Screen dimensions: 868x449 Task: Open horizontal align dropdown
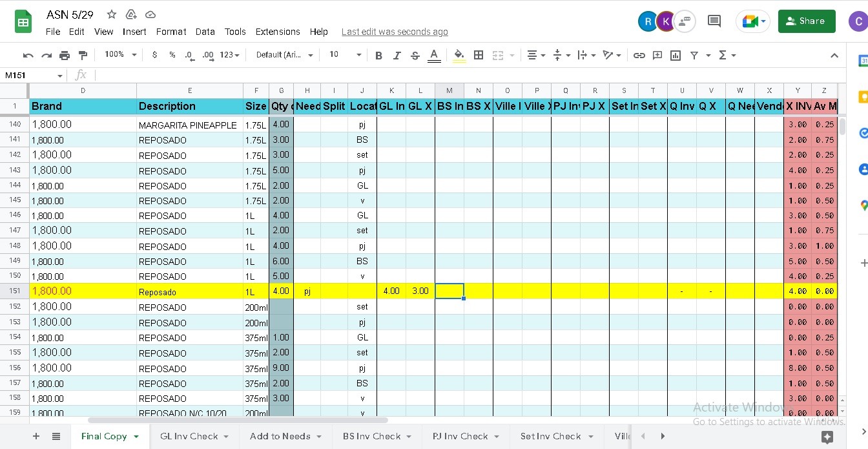pos(536,56)
